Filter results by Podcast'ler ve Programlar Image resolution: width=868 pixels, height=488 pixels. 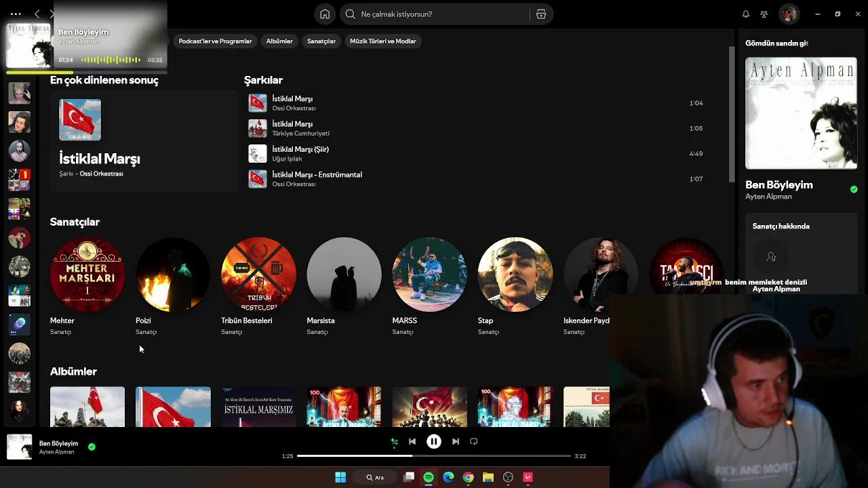[x=215, y=41]
